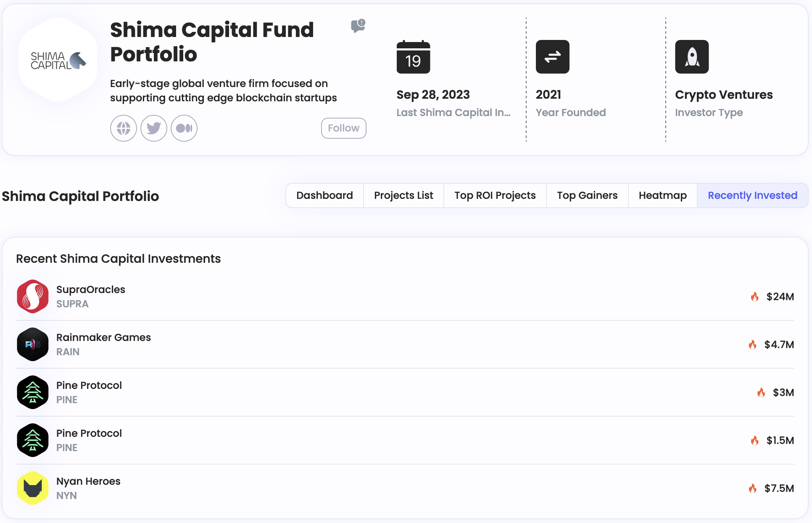
Task: Switch to the Dashboard tab
Action: click(324, 195)
